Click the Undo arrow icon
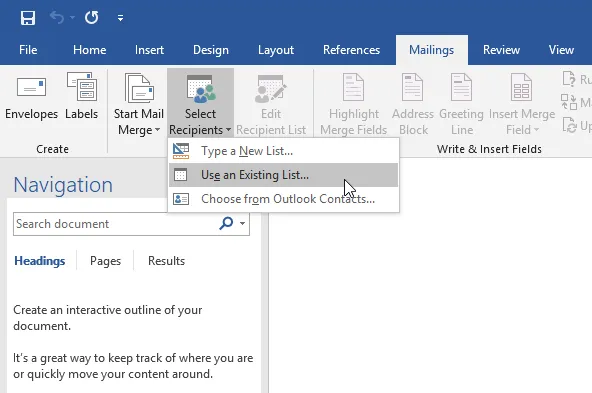 click(57, 17)
